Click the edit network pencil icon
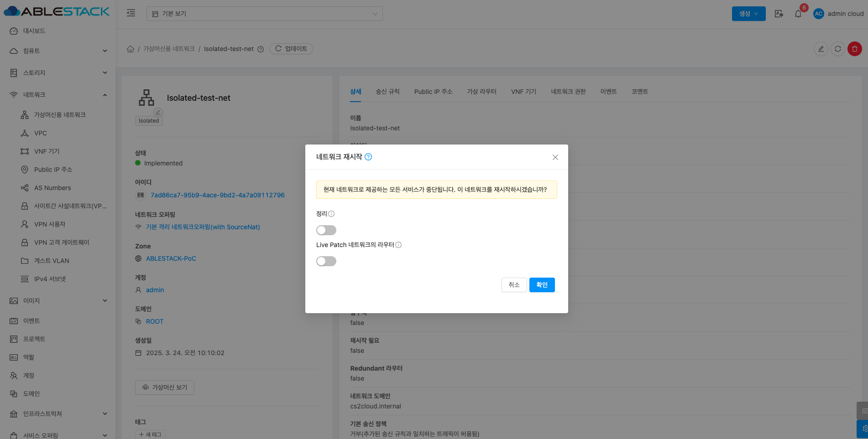Image resolution: width=868 pixels, height=439 pixels. pos(821,49)
